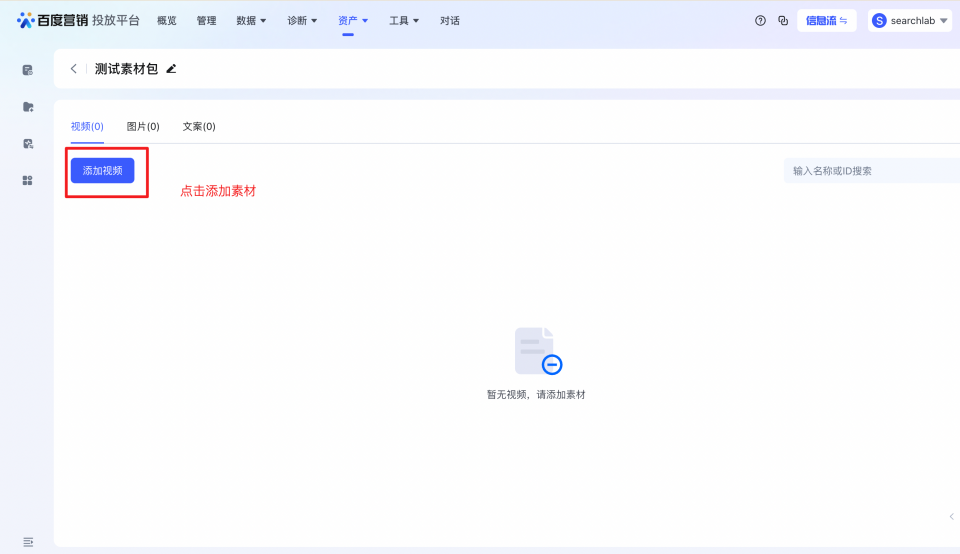The width and height of the screenshot is (960, 554).
Task: Open the 诊断 dropdown menu
Action: 302,20
